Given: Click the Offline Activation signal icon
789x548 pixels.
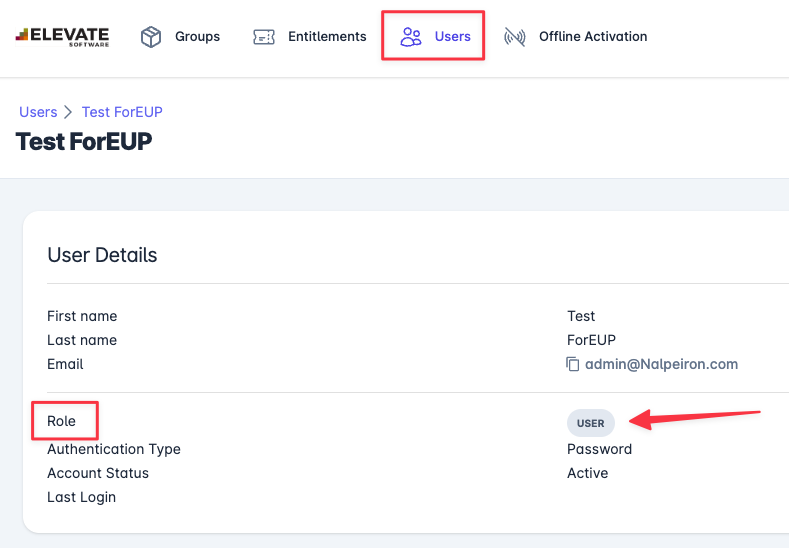Looking at the screenshot, I should pos(515,37).
